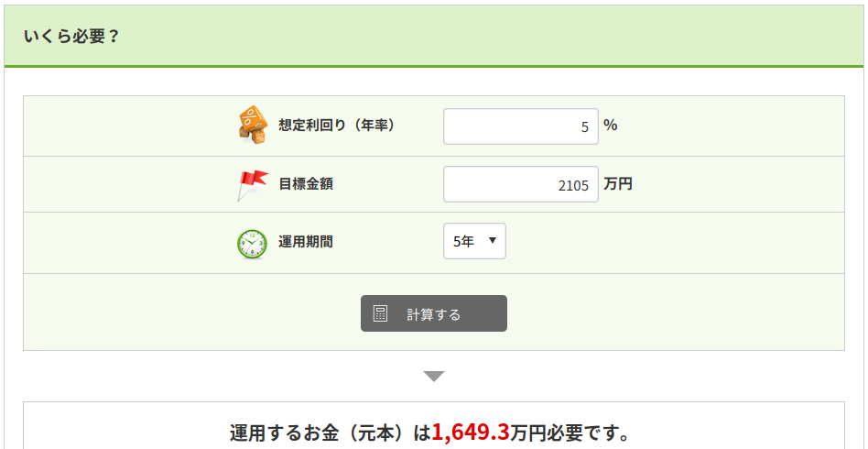This screenshot has width=868, height=449.
Task: Click the % unit beside rate field
Action: pyautogui.click(x=610, y=126)
